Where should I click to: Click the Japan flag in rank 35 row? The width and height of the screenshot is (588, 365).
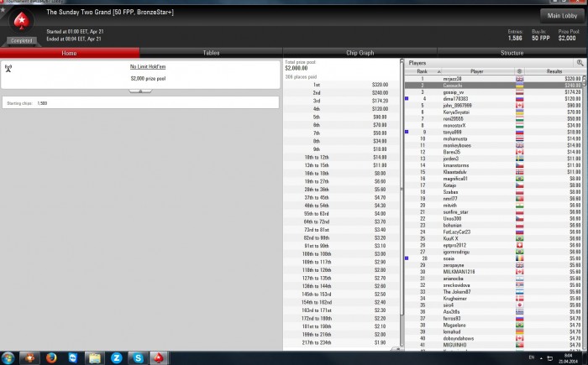(519, 305)
